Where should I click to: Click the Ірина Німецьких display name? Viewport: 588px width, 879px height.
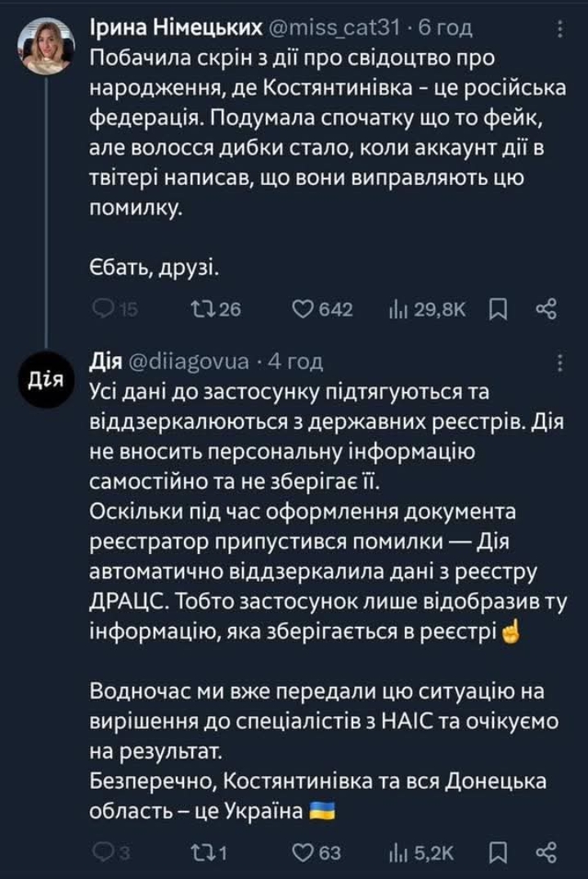click(x=173, y=29)
